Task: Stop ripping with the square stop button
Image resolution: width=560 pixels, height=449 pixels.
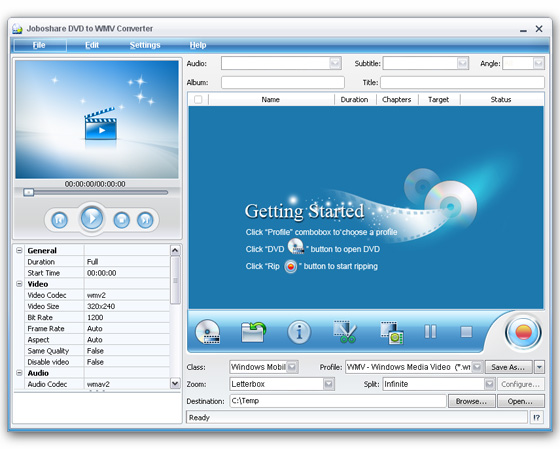Action: (x=466, y=332)
